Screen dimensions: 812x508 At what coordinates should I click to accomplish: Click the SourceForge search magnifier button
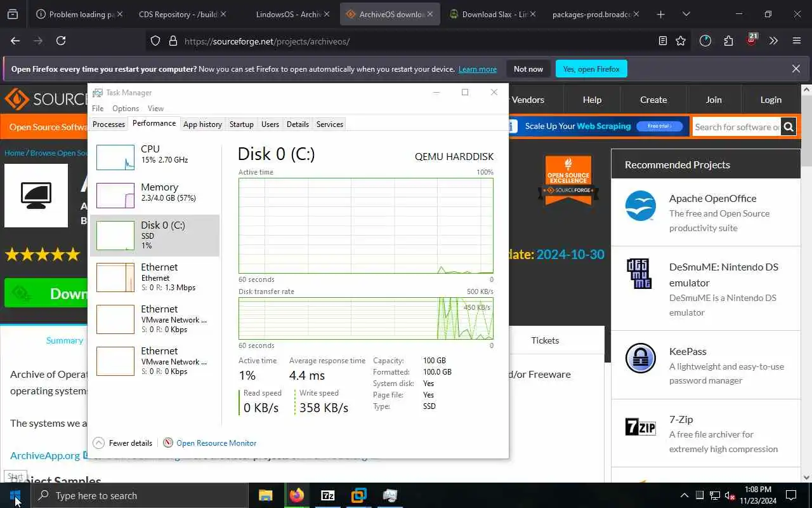tap(788, 126)
